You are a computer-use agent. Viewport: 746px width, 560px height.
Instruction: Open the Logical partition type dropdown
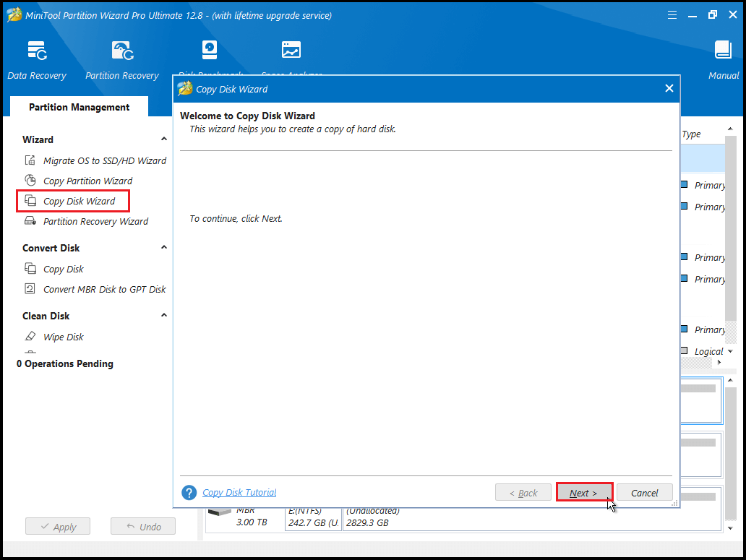(729, 351)
